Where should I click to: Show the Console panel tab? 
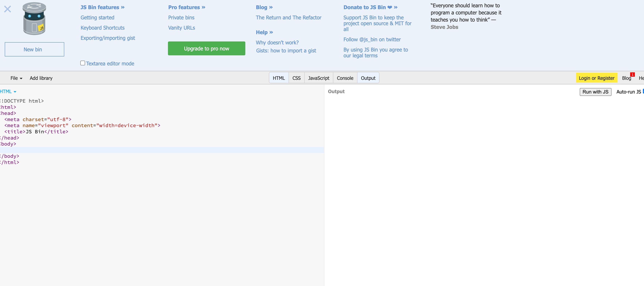click(345, 78)
